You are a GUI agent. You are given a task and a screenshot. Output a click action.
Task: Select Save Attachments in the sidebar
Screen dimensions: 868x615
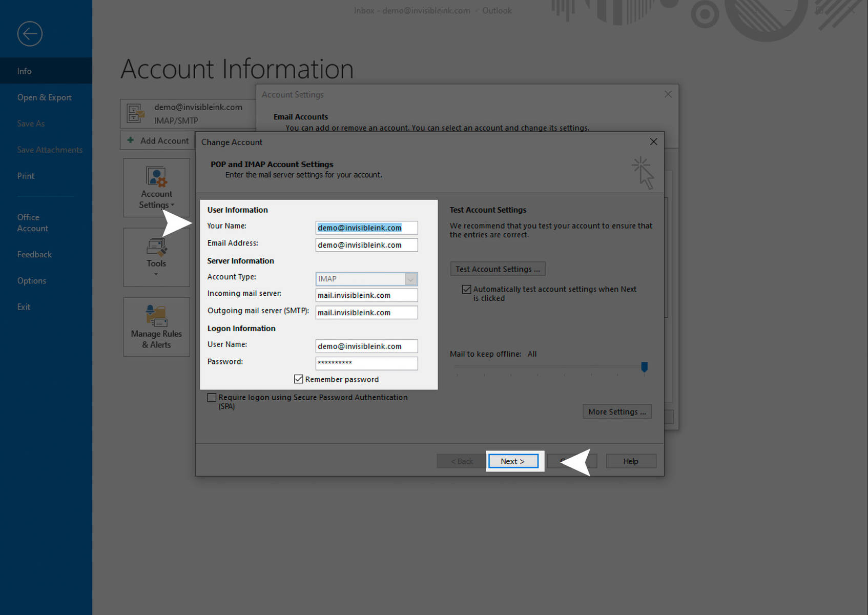(46, 150)
